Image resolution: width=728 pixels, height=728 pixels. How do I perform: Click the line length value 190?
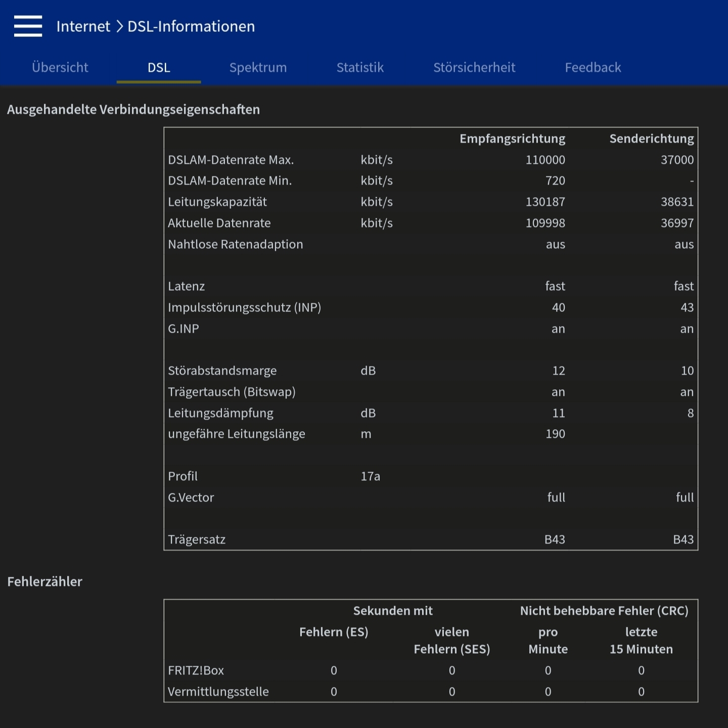tap(555, 434)
